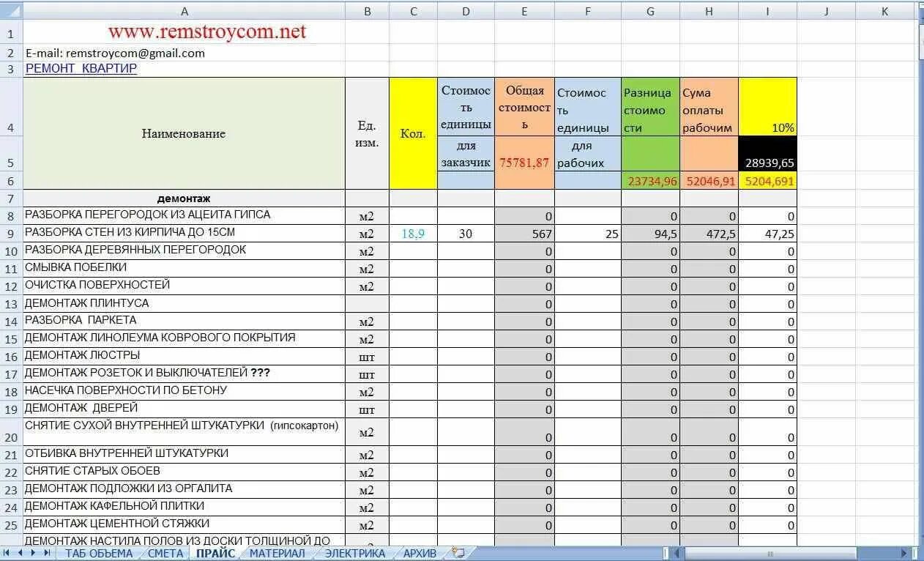Select the cell with value 94,5
Viewport: 924px width, 561px height.
tap(650, 234)
